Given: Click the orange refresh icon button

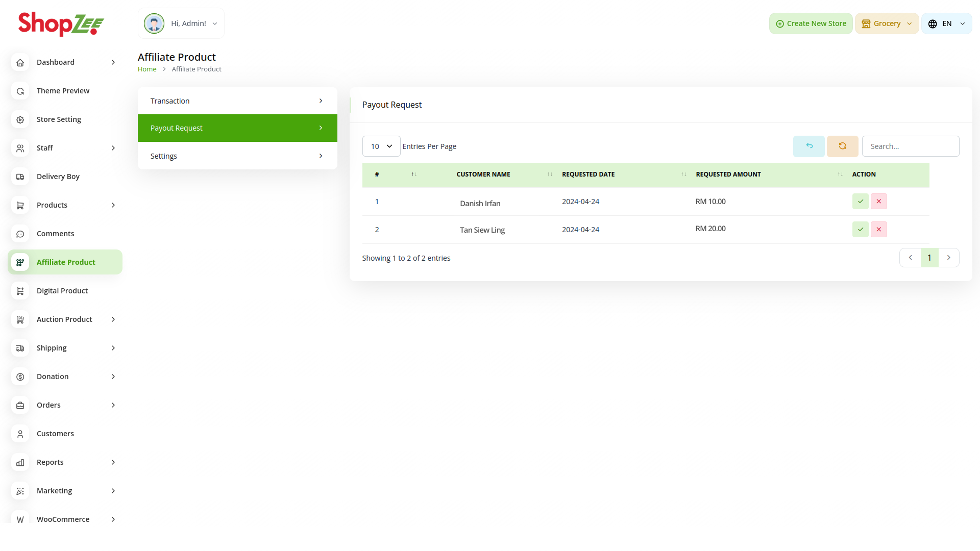Looking at the screenshot, I should point(842,146).
